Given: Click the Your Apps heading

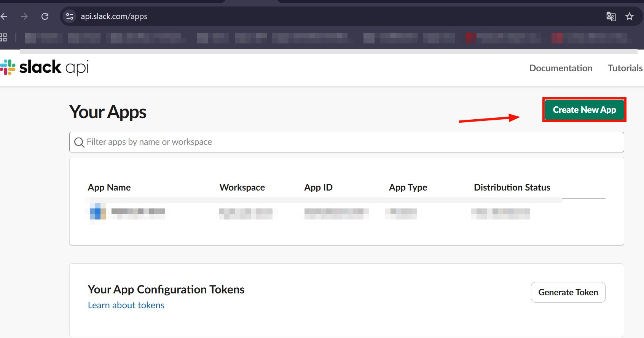Looking at the screenshot, I should tap(108, 112).
